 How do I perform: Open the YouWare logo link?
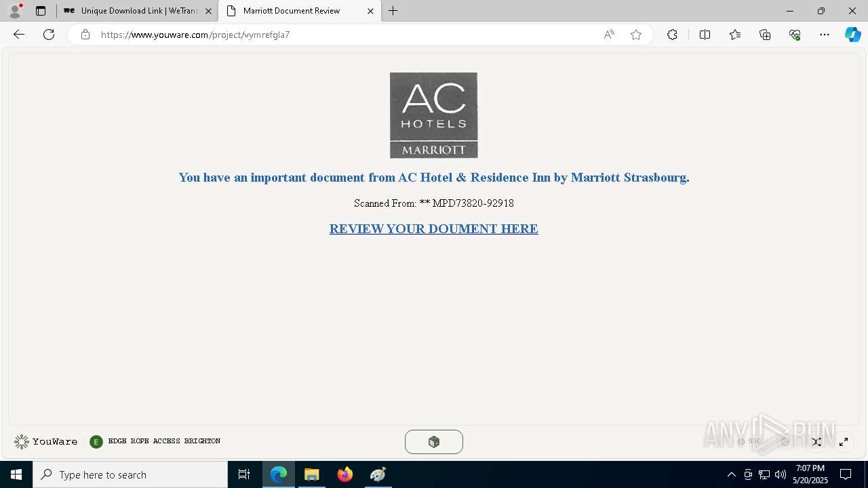tap(45, 442)
